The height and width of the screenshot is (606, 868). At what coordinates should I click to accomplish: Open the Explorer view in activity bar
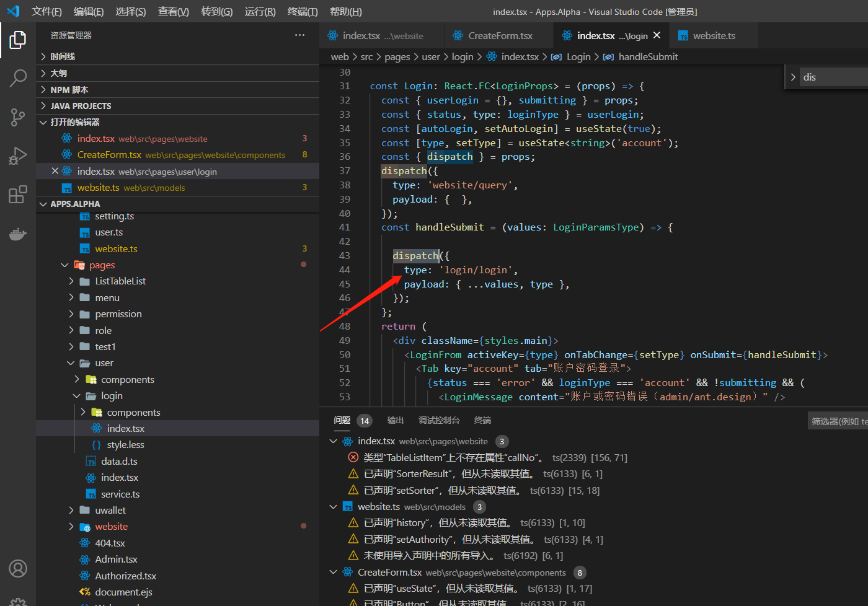point(18,40)
